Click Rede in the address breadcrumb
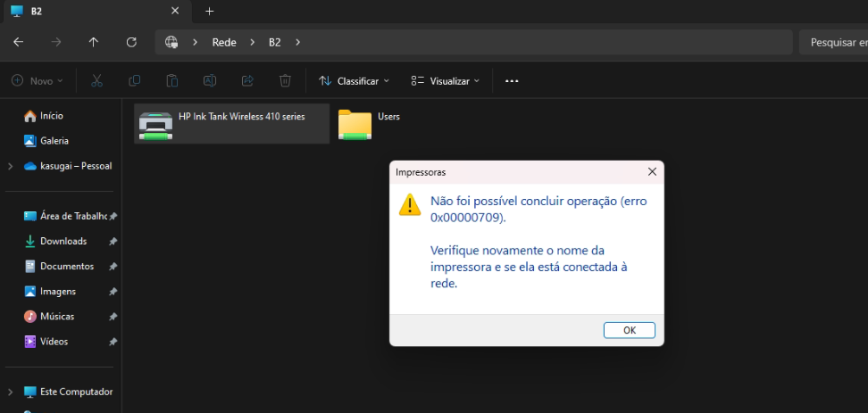Screen dimensions: 868x413 pos(224,43)
